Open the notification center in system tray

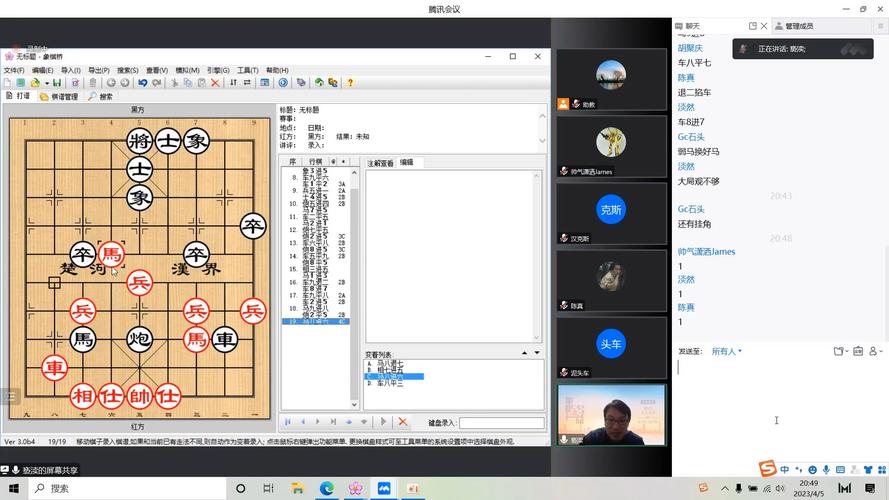pos(870,488)
